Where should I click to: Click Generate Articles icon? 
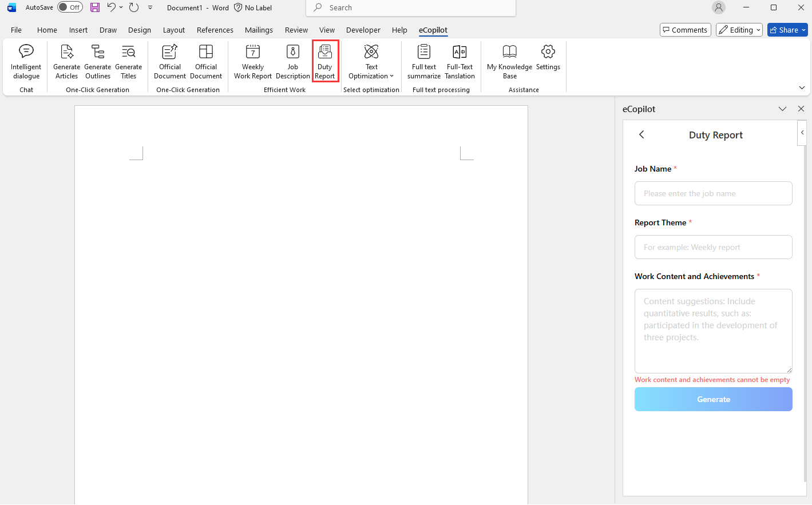pos(66,61)
